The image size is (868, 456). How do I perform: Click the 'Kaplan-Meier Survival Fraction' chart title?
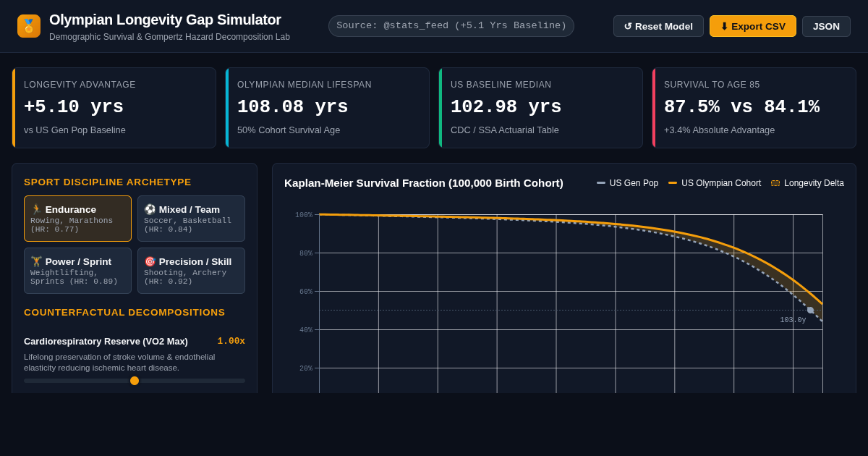pos(424,183)
